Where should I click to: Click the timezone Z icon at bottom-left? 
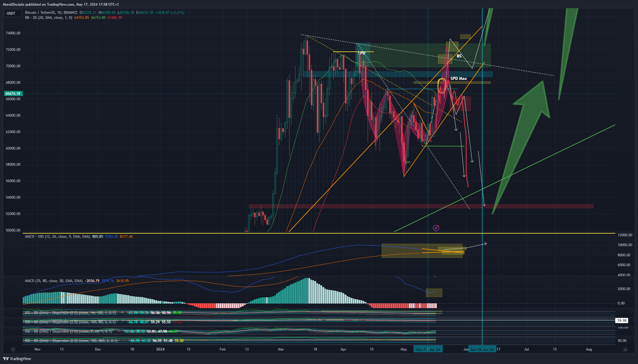click(13, 349)
